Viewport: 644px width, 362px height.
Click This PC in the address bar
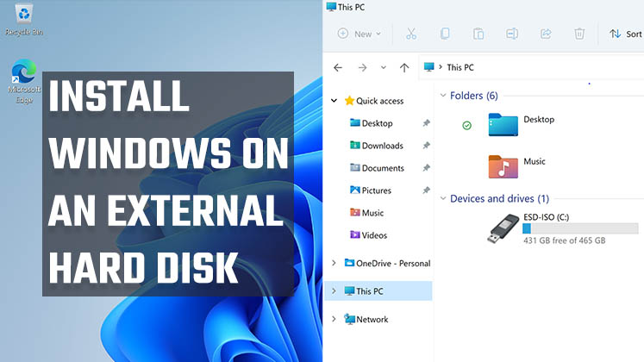click(x=460, y=67)
